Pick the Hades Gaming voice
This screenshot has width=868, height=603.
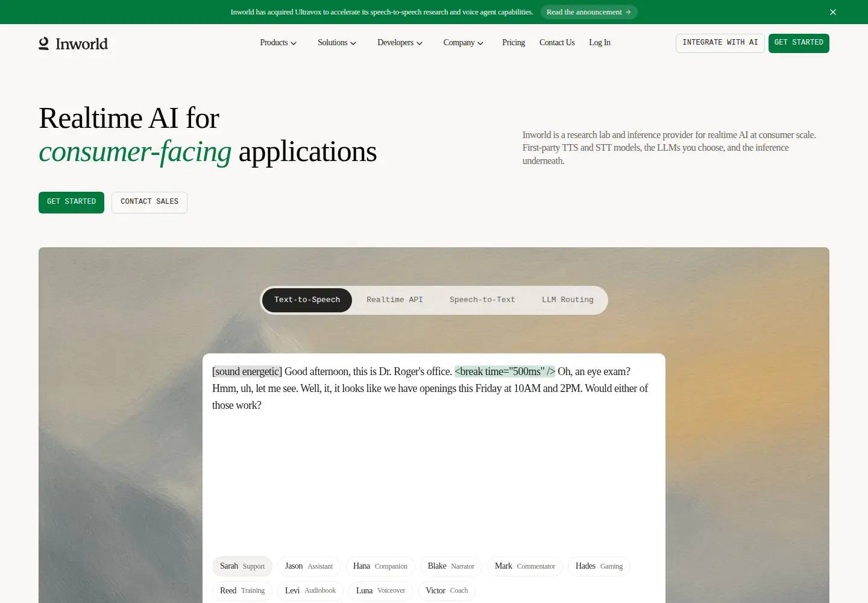pos(599,566)
